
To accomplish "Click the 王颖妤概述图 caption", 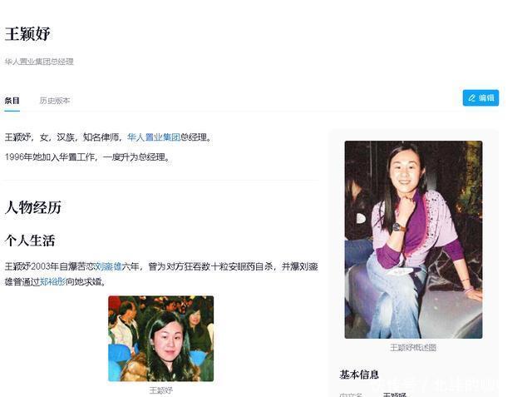I will pos(413,348).
